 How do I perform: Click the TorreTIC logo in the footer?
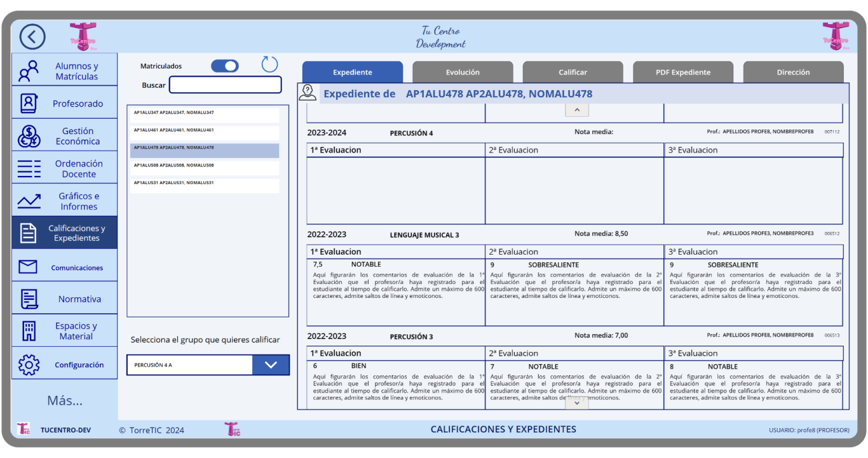point(233,429)
